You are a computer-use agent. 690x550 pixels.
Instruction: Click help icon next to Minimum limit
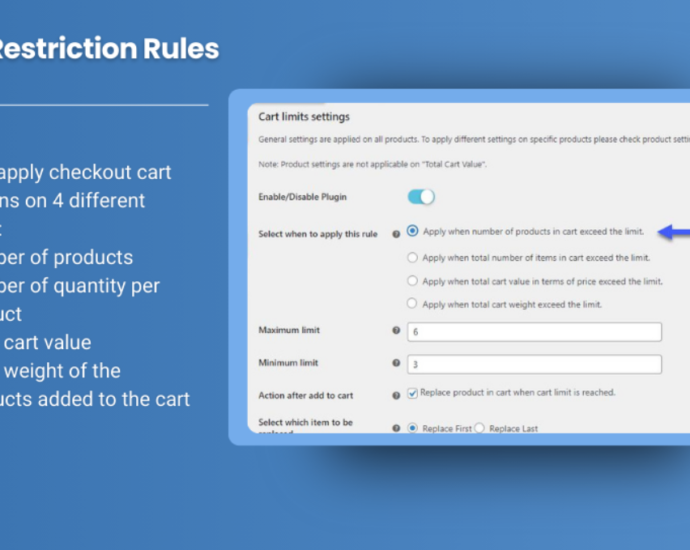point(396,363)
